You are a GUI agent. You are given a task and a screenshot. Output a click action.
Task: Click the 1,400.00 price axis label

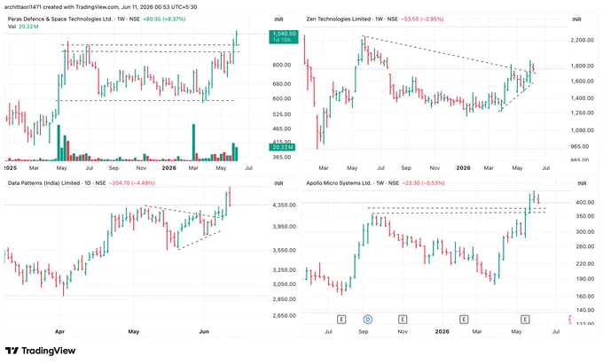(583, 98)
